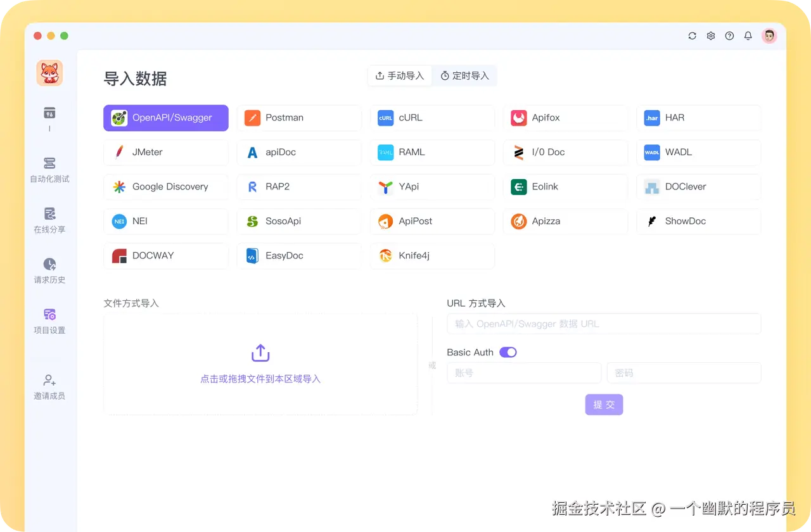Click the DOClever icon
The image size is (811, 532).
tap(652, 187)
